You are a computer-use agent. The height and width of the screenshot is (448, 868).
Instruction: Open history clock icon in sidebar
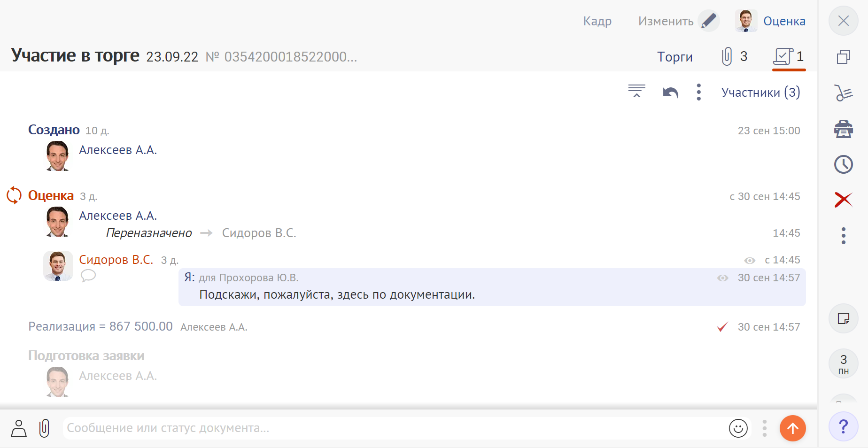click(843, 164)
